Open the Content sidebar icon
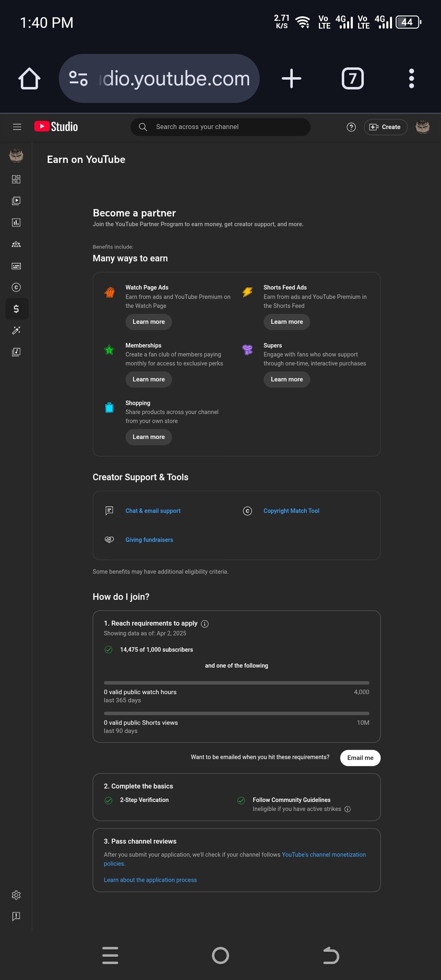 click(x=16, y=201)
